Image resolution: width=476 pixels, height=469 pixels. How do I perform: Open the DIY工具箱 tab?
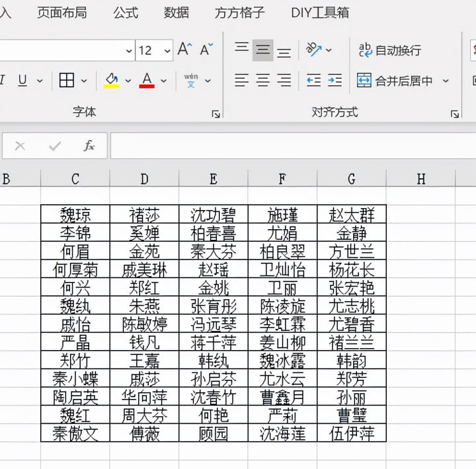click(x=320, y=13)
